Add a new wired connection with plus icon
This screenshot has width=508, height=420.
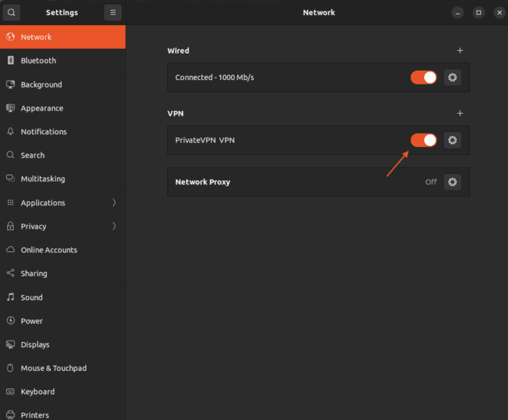tap(460, 51)
